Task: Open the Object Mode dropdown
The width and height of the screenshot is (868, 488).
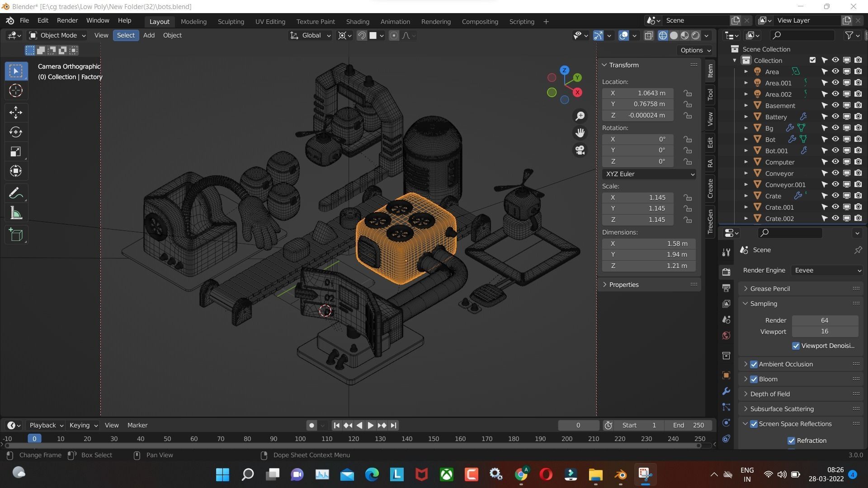Action: [x=57, y=35]
